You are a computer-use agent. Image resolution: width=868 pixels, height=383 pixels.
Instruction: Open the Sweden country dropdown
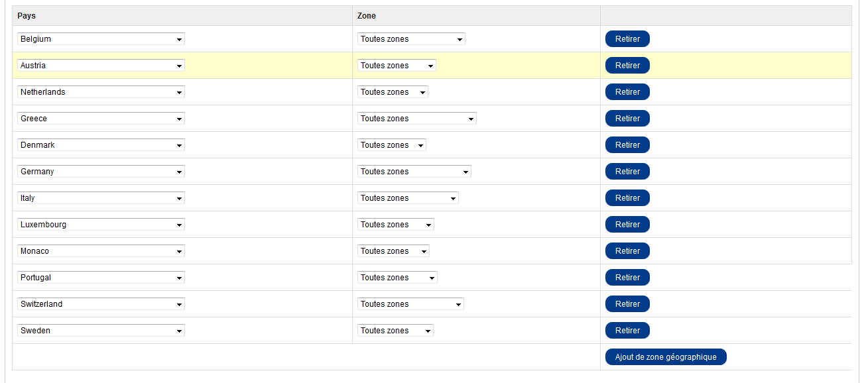click(x=101, y=331)
